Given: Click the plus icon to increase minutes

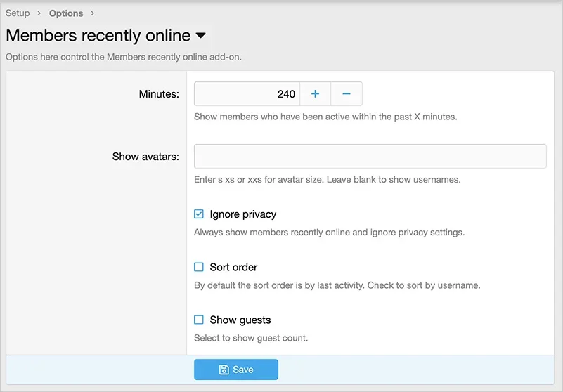Looking at the screenshot, I should coord(315,94).
